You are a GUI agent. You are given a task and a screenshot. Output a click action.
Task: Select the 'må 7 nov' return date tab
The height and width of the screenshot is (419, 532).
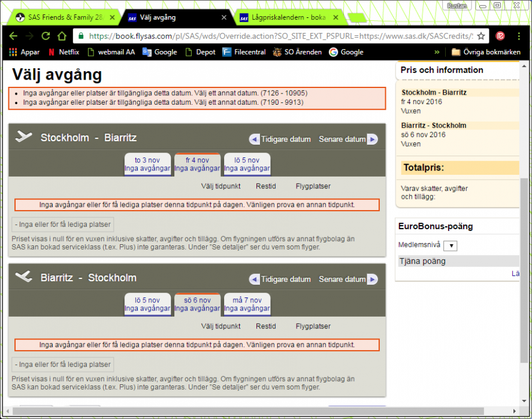pyautogui.click(x=247, y=304)
